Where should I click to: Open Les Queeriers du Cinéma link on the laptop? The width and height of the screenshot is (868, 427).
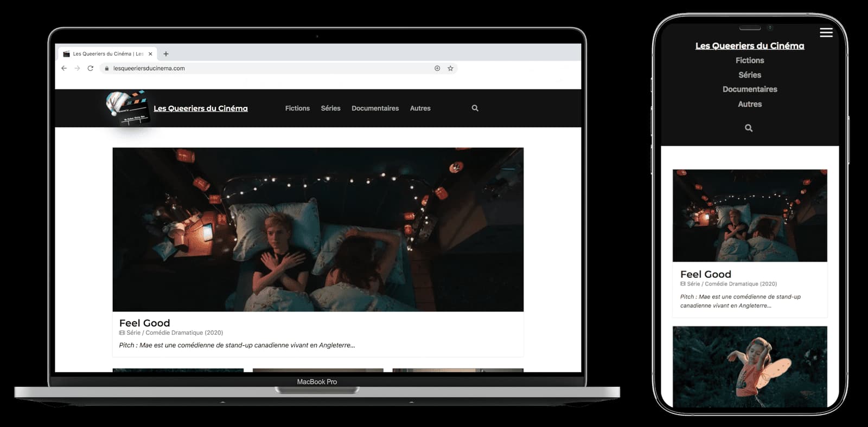tap(201, 108)
